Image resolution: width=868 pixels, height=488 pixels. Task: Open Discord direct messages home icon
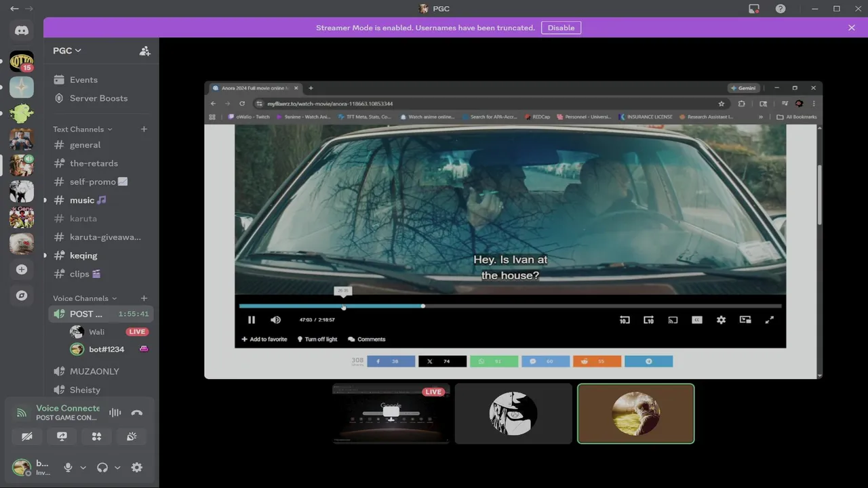pos(22,31)
